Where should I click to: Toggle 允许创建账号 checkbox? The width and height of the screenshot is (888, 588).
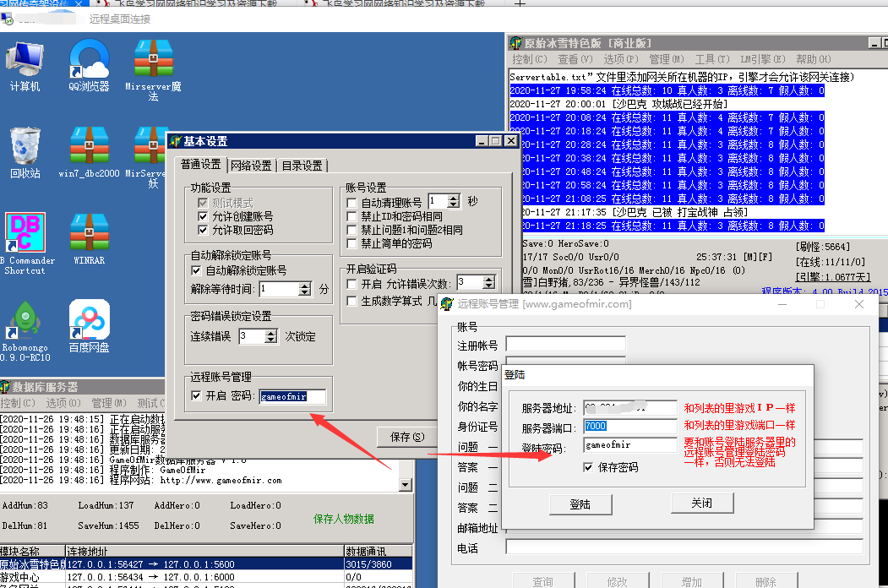click(203, 216)
